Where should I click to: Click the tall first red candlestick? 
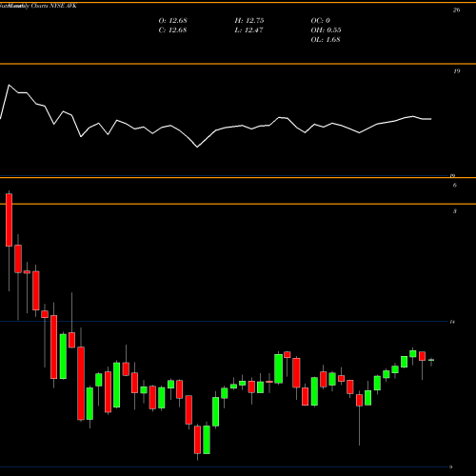pos(9,220)
